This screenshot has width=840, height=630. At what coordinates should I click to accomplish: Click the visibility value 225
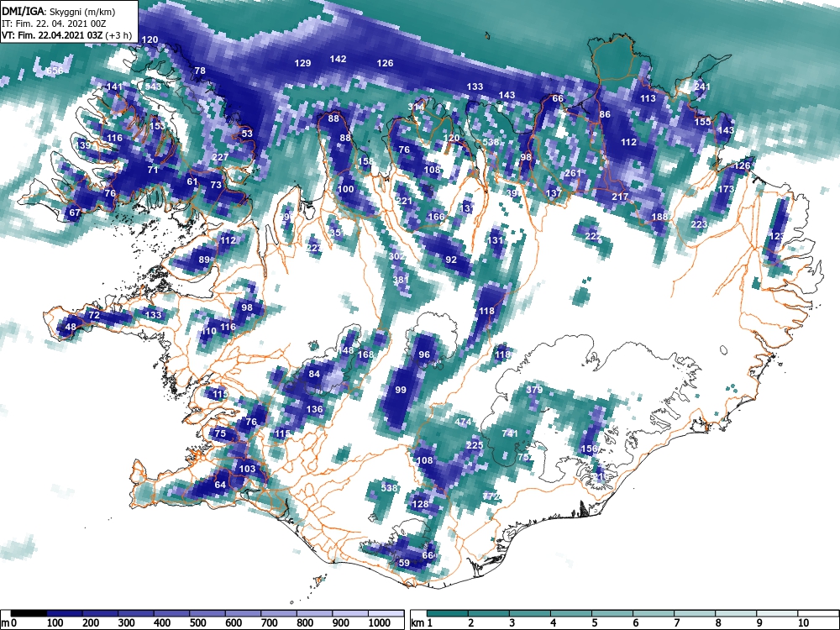(x=475, y=445)
